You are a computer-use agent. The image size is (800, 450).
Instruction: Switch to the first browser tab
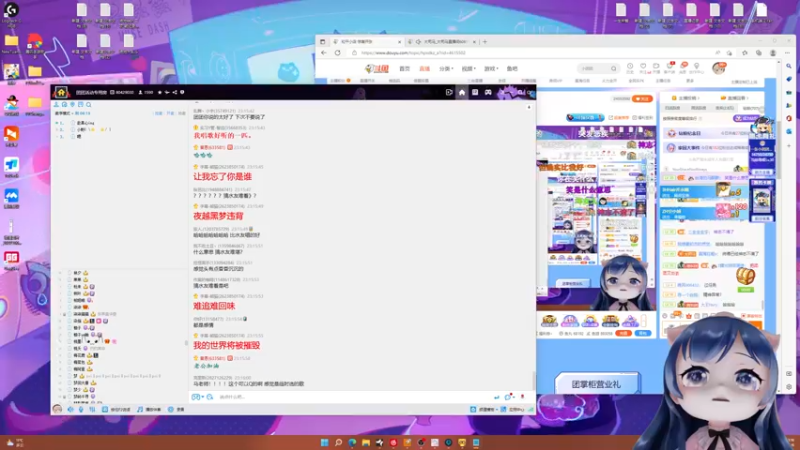pos(367,41)
